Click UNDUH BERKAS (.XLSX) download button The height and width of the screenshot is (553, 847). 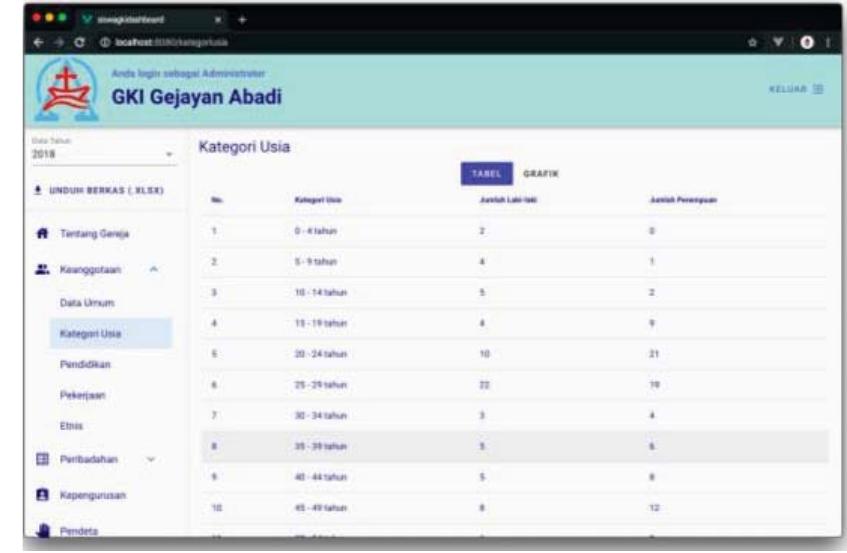point(99,190)
